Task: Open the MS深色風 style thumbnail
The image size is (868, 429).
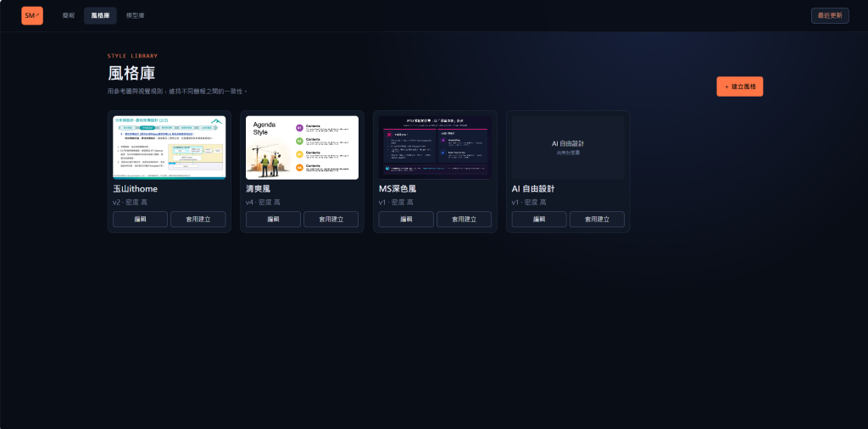Action: click(435, 148)
